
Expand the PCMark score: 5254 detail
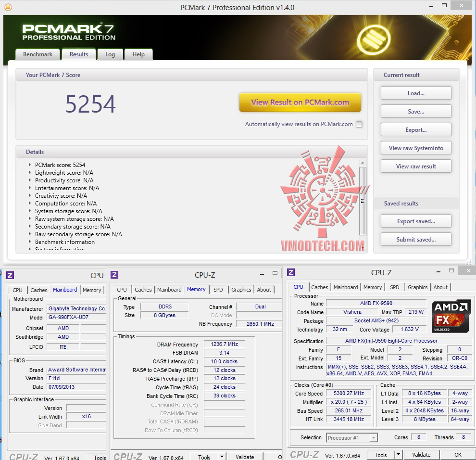pyautogui.click(x=30, y=165)
